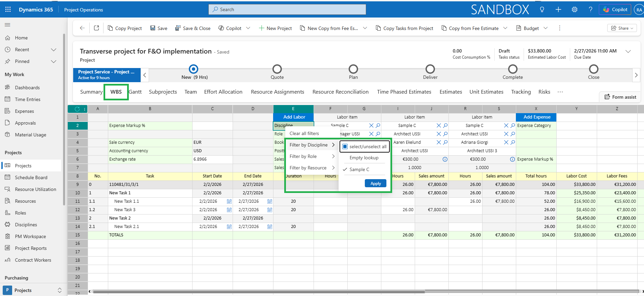Expand the project header details chevron
This screenshot has height=296, width=644.
(x=628, y=52)
